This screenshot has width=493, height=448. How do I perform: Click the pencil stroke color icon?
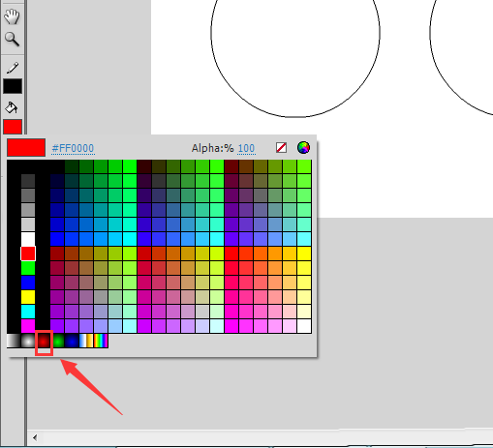(x=13, y=68)
